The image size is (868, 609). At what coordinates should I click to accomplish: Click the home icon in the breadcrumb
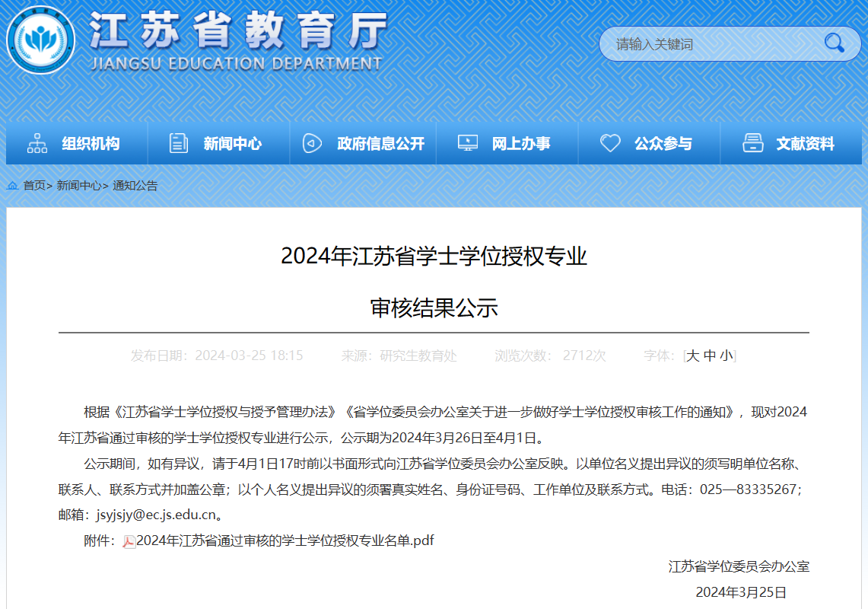pyautogui.click(x=13, y=185)
